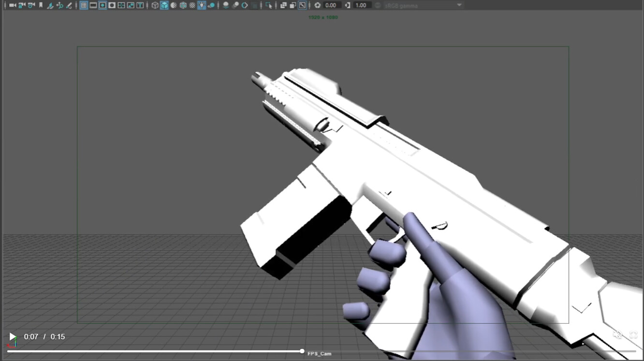This screenshot has height=361, width=644.
Task: Lock the current camera
Action: [21, 5]
